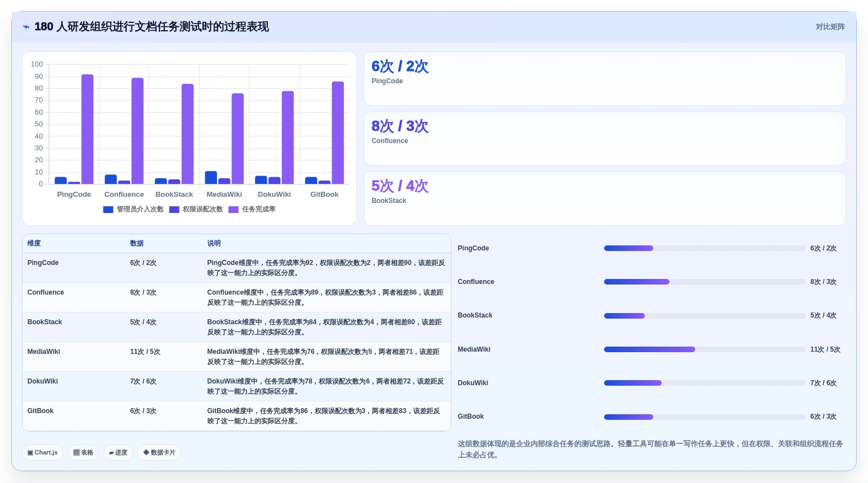Click the MediaWiki 管理员介入次数 bar in chart
The width and height of the screenshot is (868, 483).
coord(211,178)
